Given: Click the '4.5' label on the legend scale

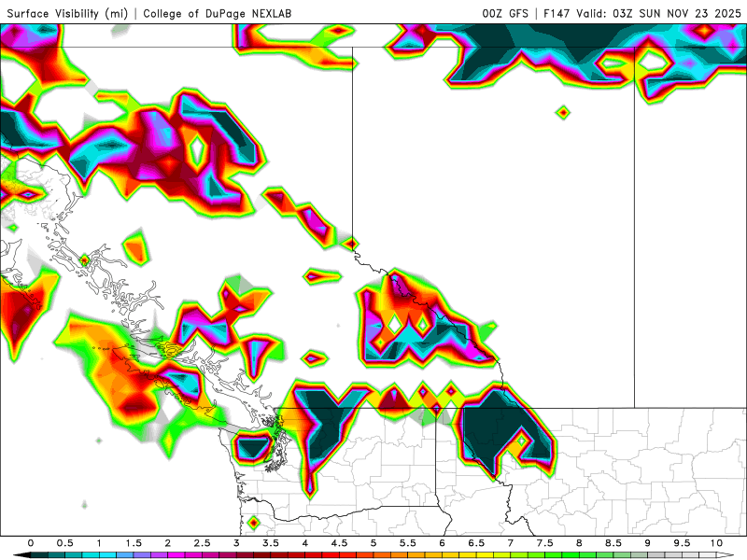Looking at the screenshot, I should pos(339,543).
